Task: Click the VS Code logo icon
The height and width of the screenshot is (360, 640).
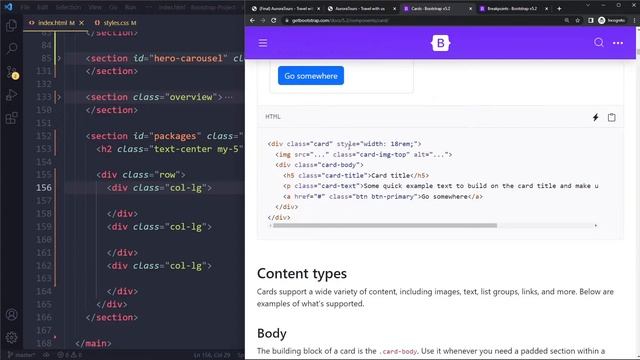Action: point(8,7)
